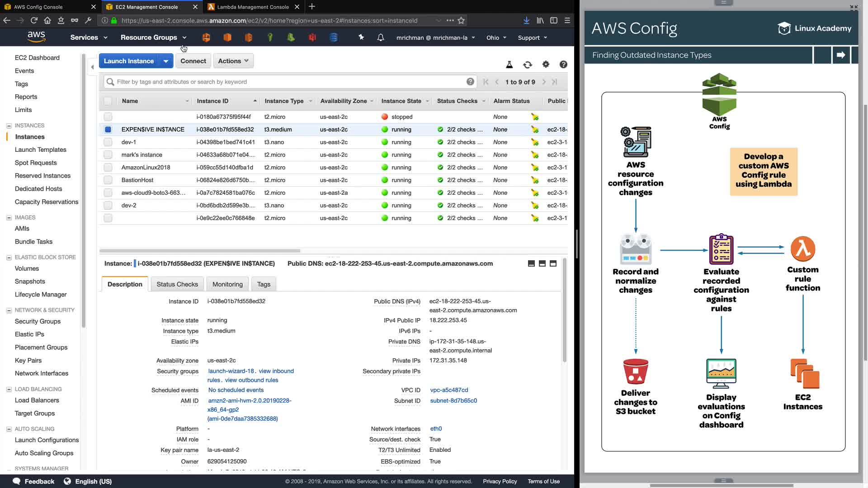Click alarm icon for EXPEN$IVE IN$TANCE row
Screen dimensions: 868x488
(x=535, y=130)
